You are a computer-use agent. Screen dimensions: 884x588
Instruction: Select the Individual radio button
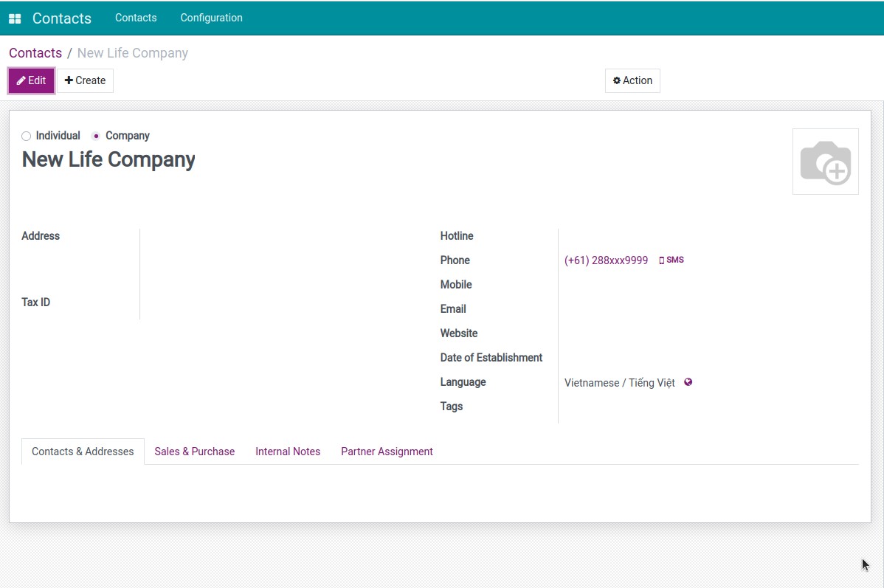pyautogui.click(x=27, y=136)
